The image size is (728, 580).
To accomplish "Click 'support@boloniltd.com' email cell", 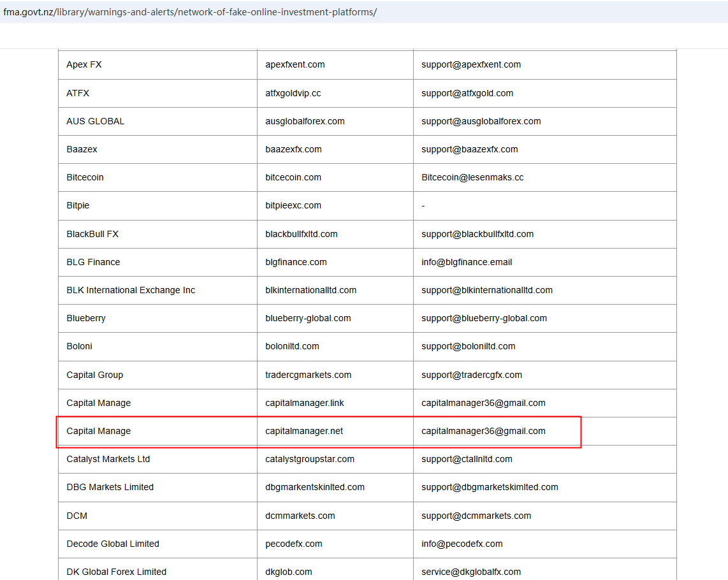I will [544, 347].
